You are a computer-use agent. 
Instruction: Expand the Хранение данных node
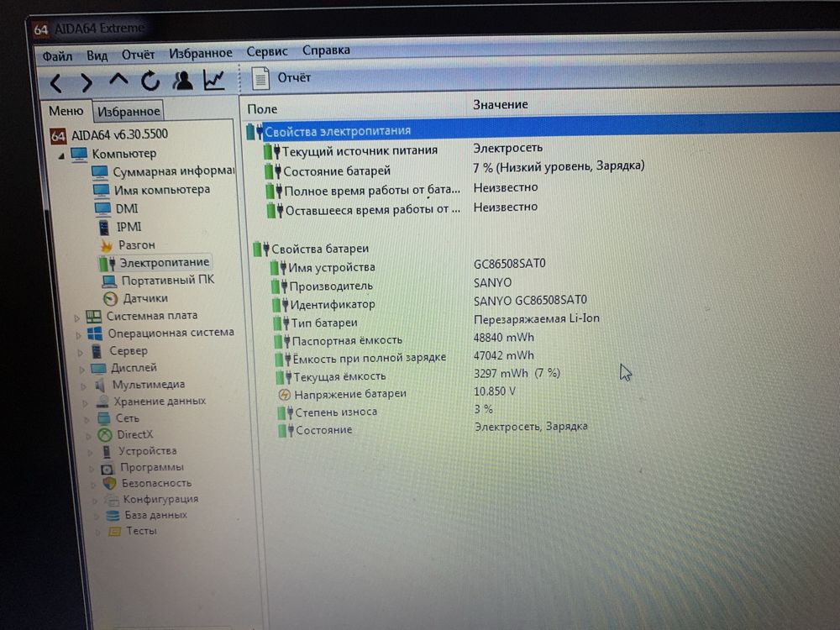(85, 403)
